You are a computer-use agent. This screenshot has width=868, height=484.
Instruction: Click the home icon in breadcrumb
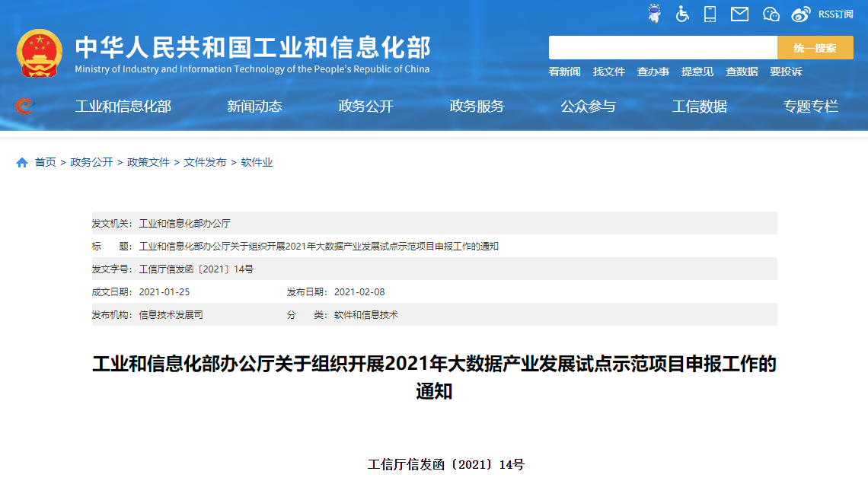pos(22,162)
